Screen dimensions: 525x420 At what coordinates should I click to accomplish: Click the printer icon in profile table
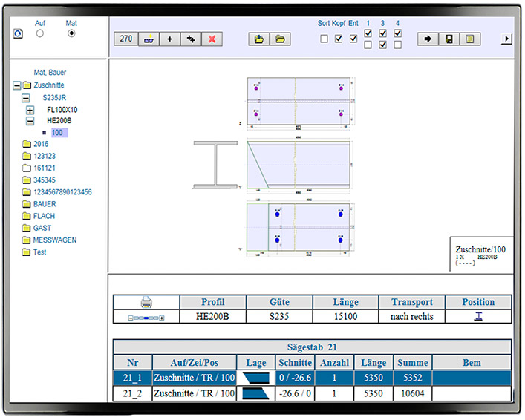(x=146, y=302)
